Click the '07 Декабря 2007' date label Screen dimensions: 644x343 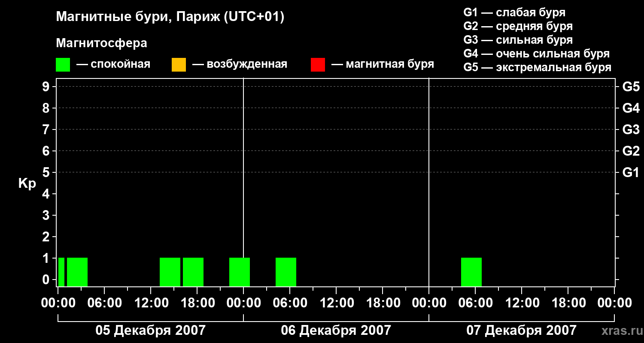[x=521, y=331]
